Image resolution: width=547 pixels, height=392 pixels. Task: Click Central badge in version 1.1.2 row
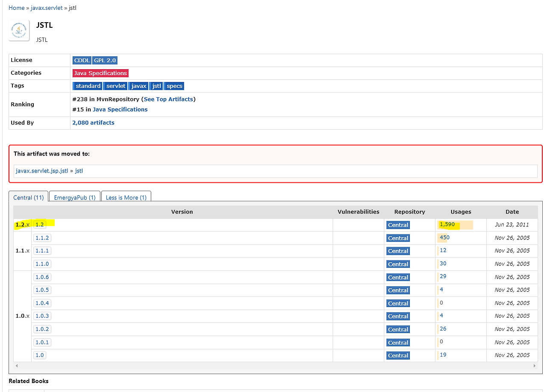pos(398,238)
